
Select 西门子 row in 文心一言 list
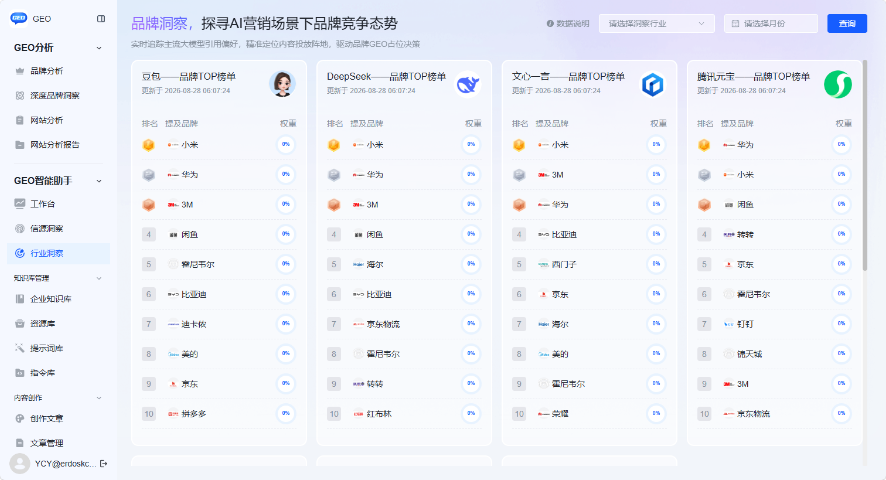coord(589,264)
